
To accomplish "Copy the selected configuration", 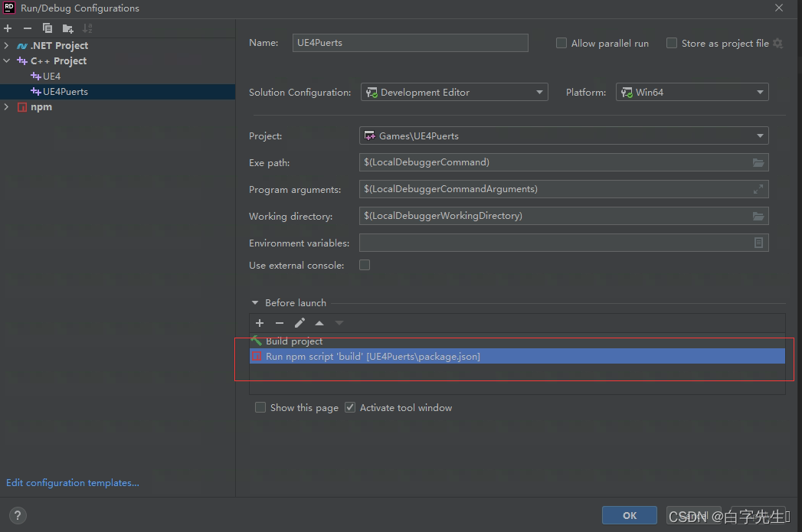I will [47, 28].
